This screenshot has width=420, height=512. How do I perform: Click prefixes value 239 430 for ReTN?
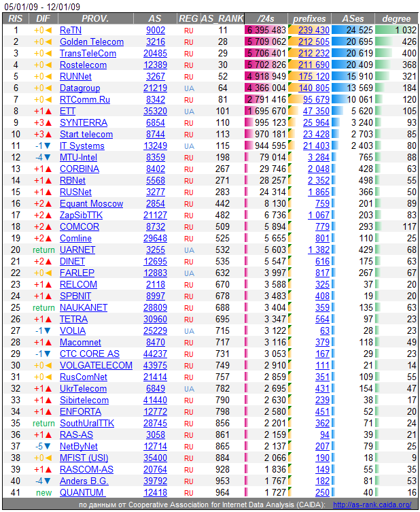[x=313, y=31]
